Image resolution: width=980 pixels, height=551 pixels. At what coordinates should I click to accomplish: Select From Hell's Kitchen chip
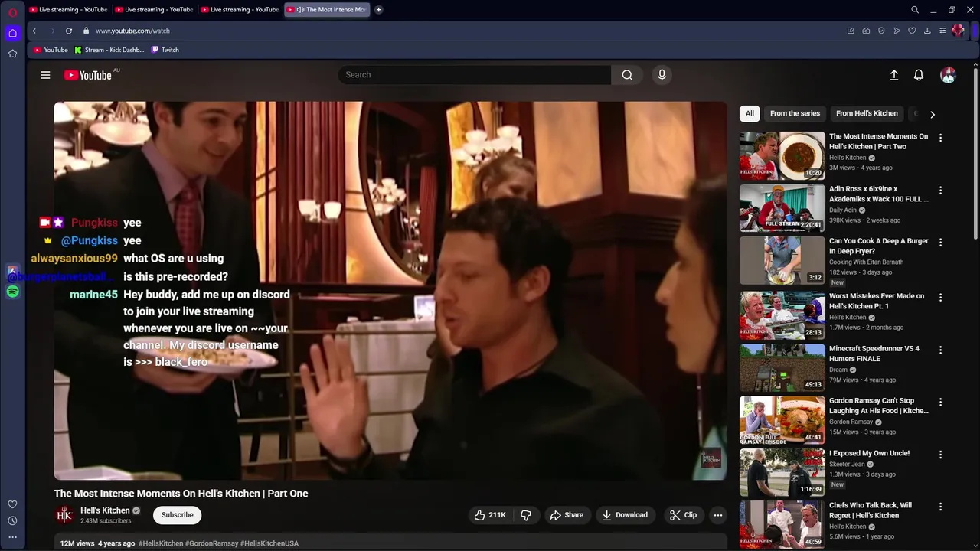pos(867,113)
